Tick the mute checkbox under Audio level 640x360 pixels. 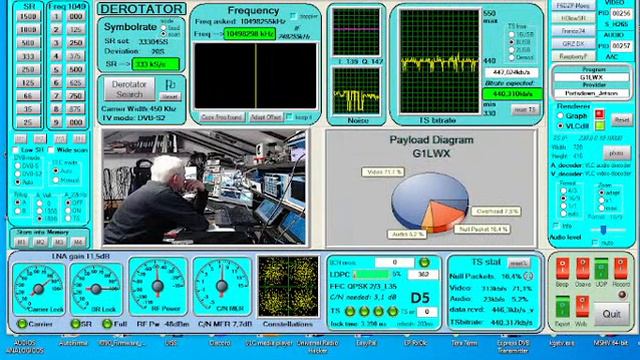595,243
